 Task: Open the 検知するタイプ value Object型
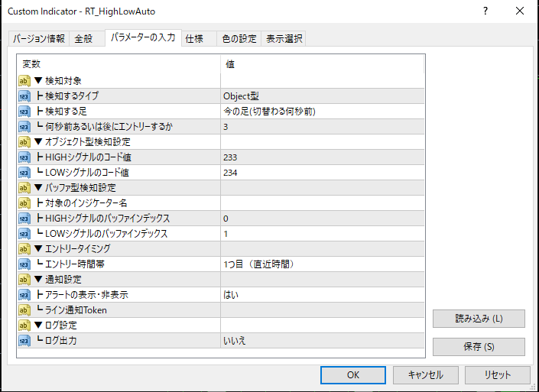[321, 96]
